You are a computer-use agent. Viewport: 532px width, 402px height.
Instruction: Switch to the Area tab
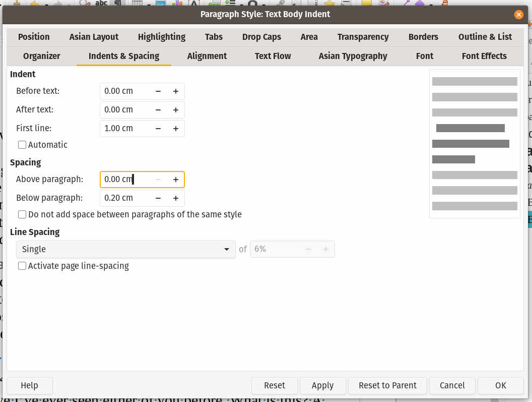(309, 37)
